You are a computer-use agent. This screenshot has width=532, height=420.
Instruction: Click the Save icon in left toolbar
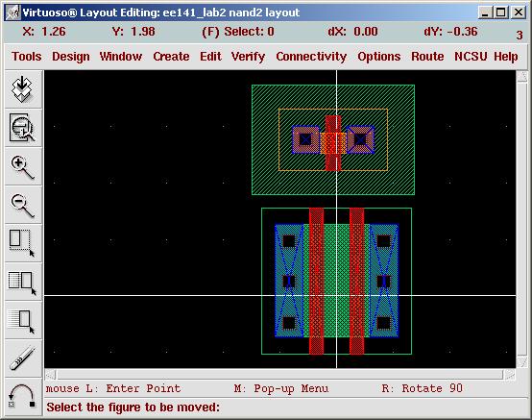(22, 89)
